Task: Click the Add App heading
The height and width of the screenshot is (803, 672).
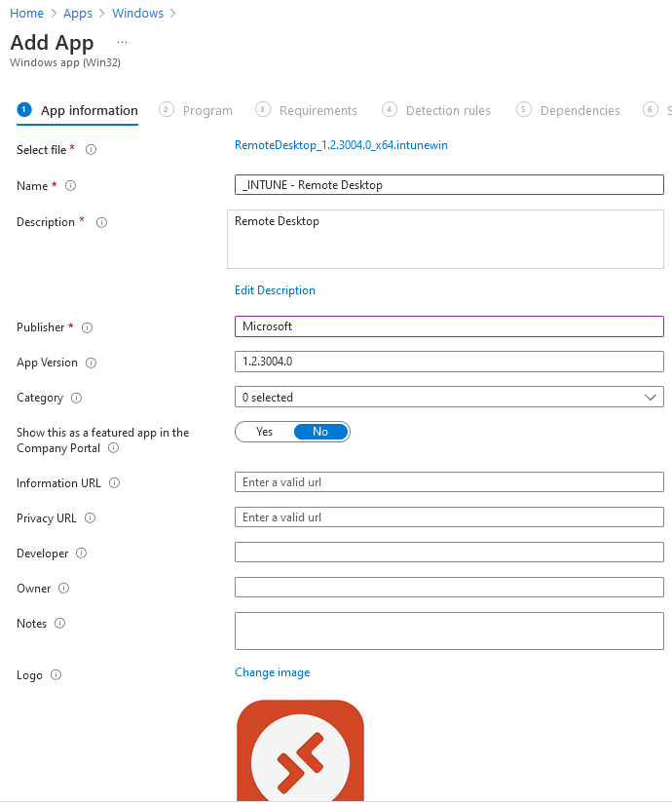Action: pyautogui.click(x=53, y=43)
